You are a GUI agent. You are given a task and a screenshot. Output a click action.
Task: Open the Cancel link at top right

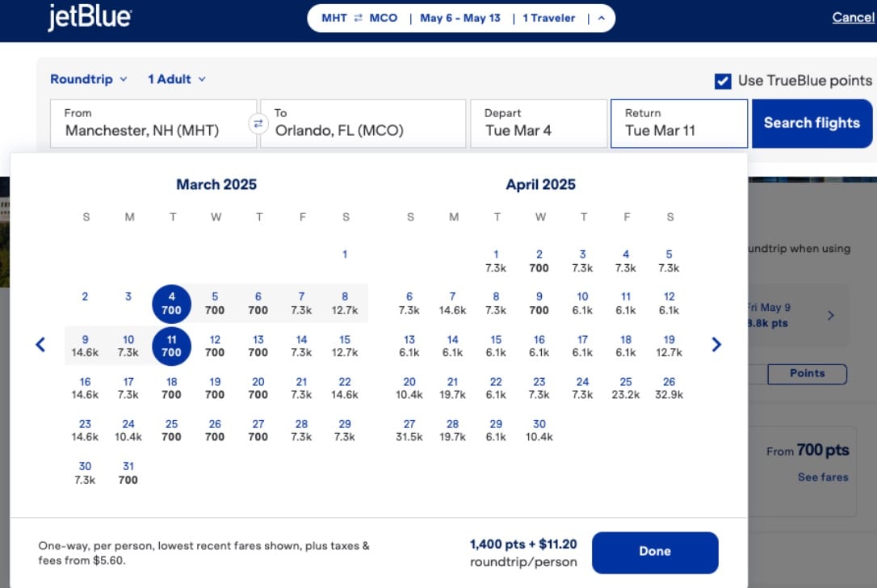pyautogui.click(x=854, y=17)
